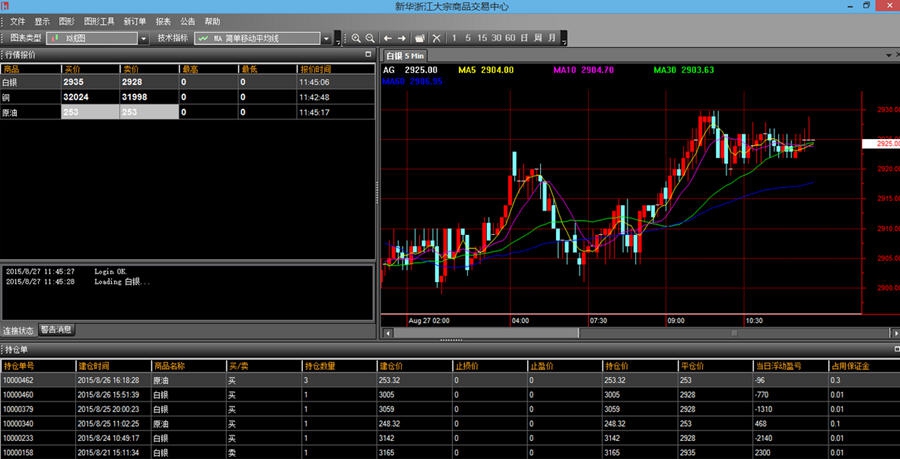Maximize the 行情报价 quotes panel
This screenshot has height=459, width=900.
369,54
